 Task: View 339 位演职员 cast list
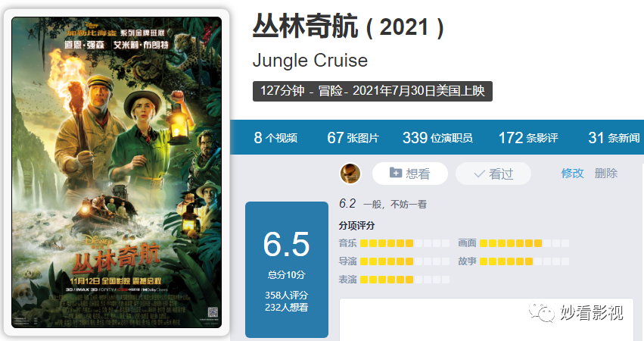click(x=437, y=138)
